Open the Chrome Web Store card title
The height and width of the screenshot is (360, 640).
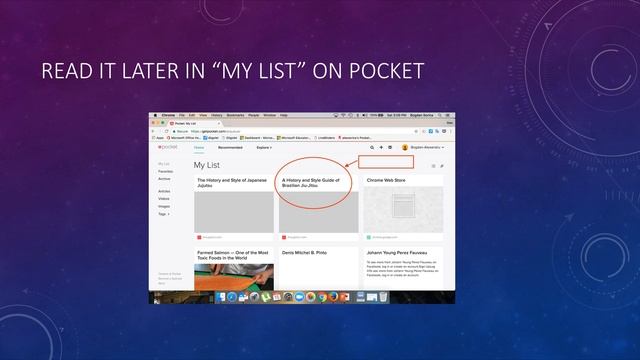click(386, 180)
